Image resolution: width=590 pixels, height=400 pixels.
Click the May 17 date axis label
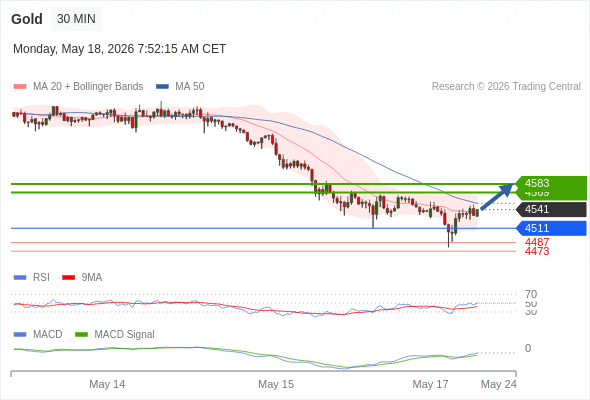tap(430, 384)
